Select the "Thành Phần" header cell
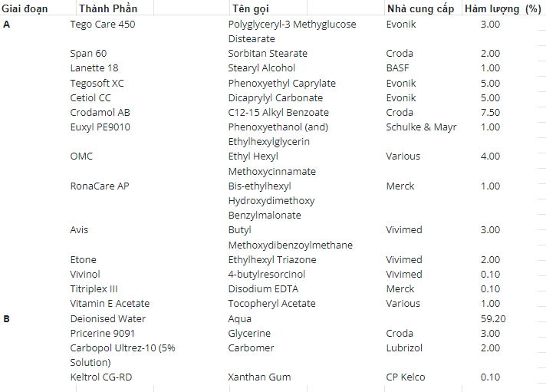546x392 pixels. tap(107, 8)
